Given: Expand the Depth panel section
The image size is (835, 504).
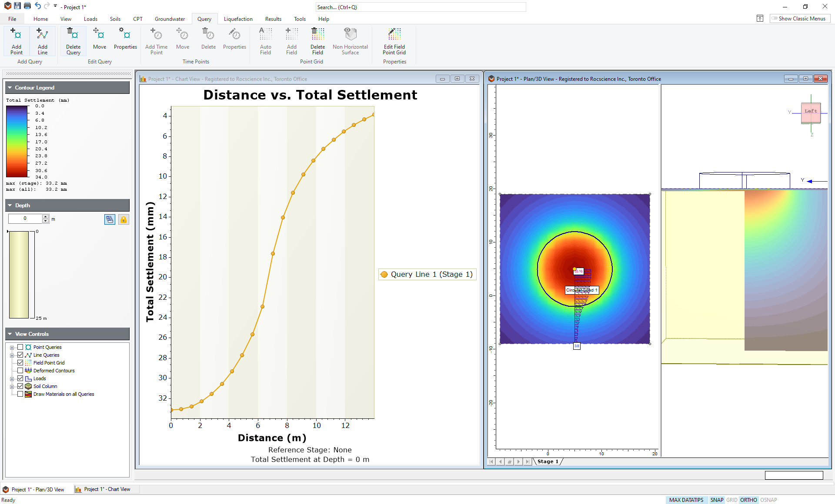Looking at the screenshot, I should (10, 205).
